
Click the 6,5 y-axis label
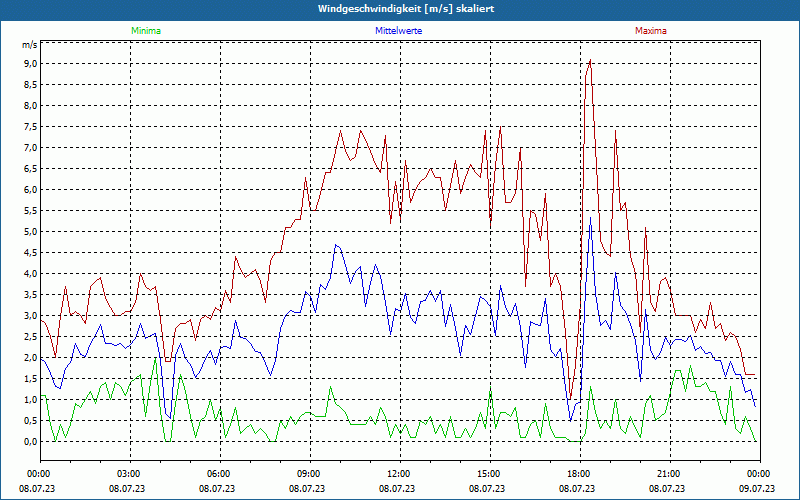click(31, 169)
